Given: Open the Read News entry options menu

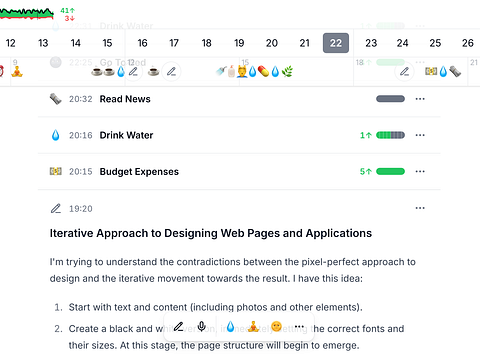Looking at the screenshot, I should click(x=420, y=99).
